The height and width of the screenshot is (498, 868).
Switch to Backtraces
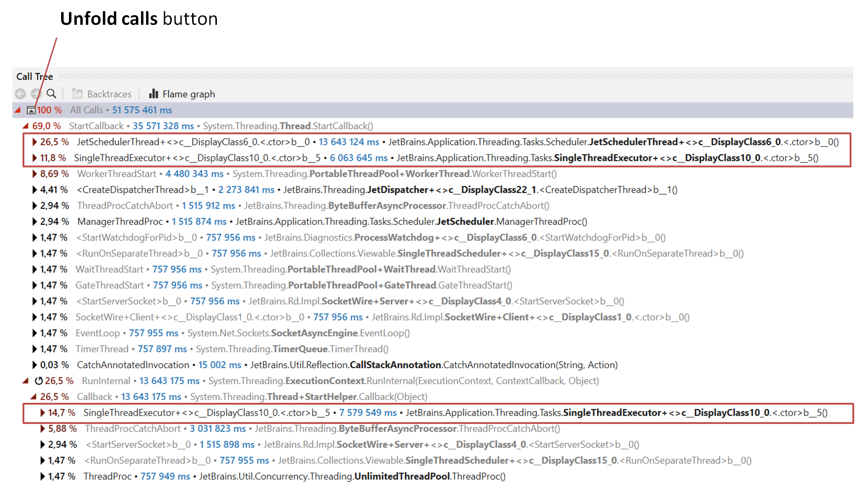pos(109,93)
